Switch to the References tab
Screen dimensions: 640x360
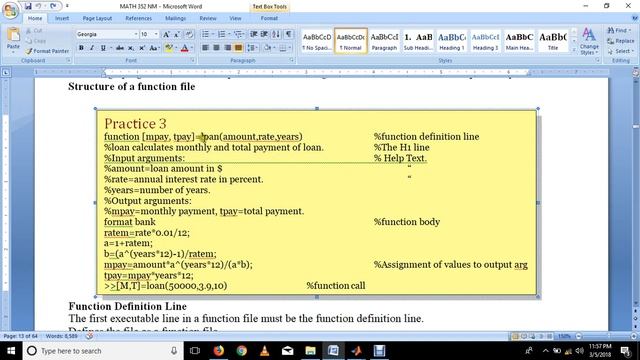tap(138, 18)
